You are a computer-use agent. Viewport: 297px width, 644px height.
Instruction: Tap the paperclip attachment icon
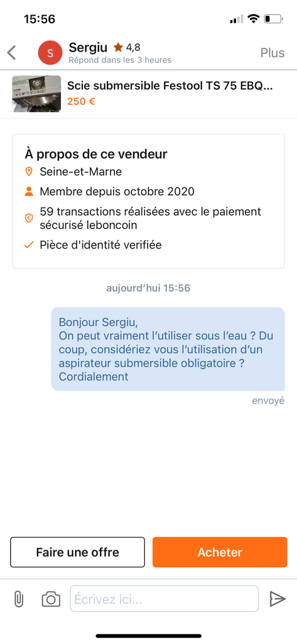point(18,599)
